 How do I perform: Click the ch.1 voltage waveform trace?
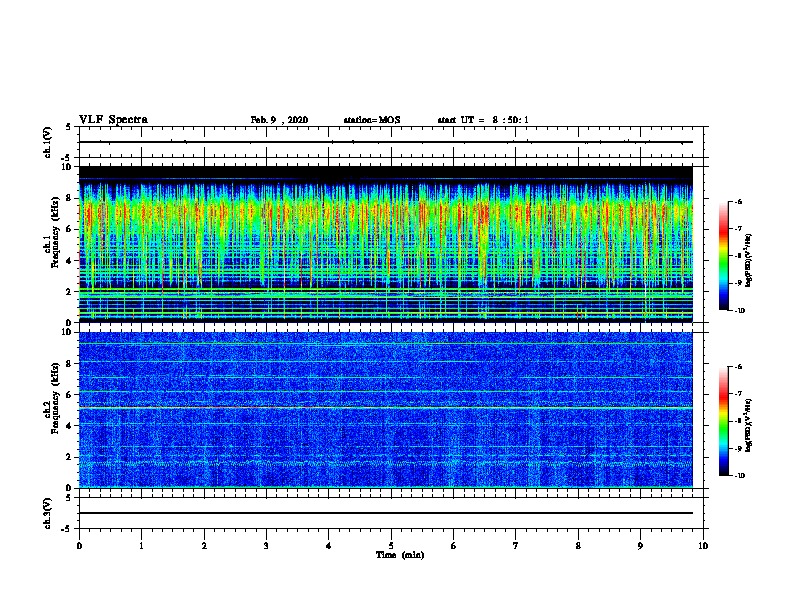coord(385,142)
